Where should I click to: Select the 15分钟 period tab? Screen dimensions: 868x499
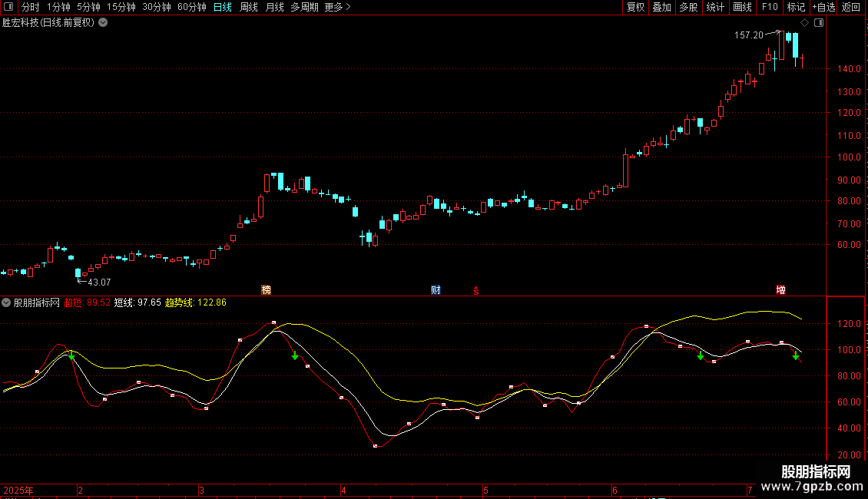[121, 7]
